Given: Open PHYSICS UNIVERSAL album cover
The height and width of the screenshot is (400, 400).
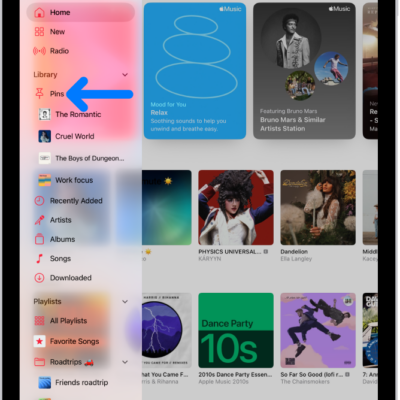Looking at the screenshot, I should [236, 208].
